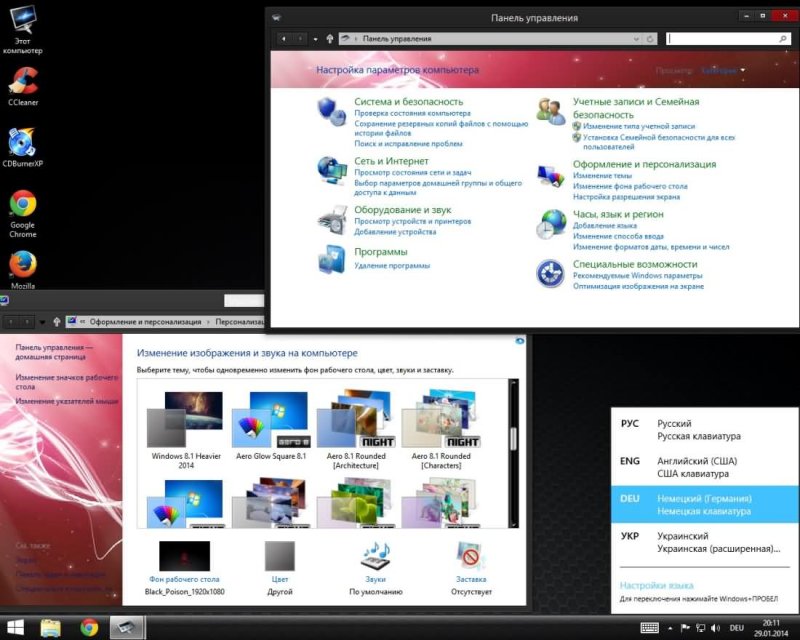Click the DEU language indicator in taskbar

pos(736,628)
